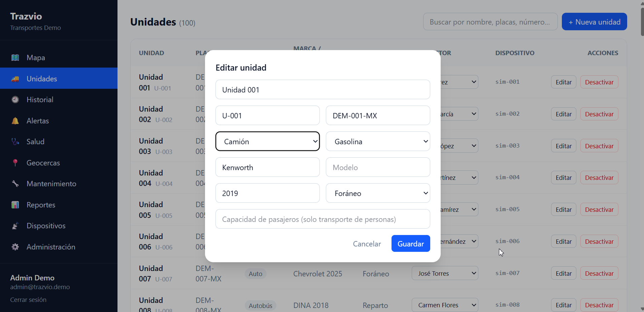Go to Historial menu item
Viewport: 644px width, 312px height.
click(59, 100)
